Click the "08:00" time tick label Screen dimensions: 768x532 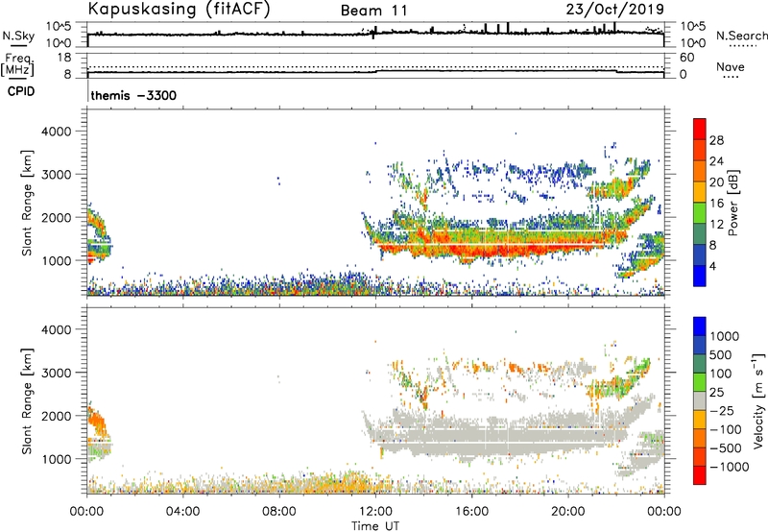278,512
